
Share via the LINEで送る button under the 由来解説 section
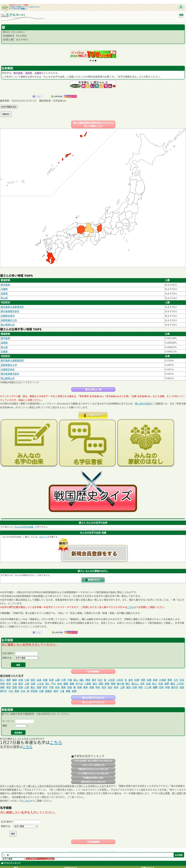pos(57,96)
